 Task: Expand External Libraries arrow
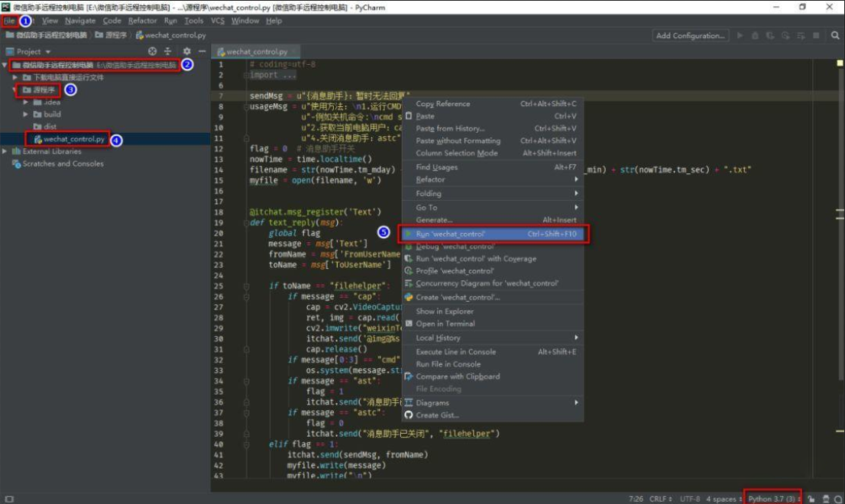click(5, 151)
